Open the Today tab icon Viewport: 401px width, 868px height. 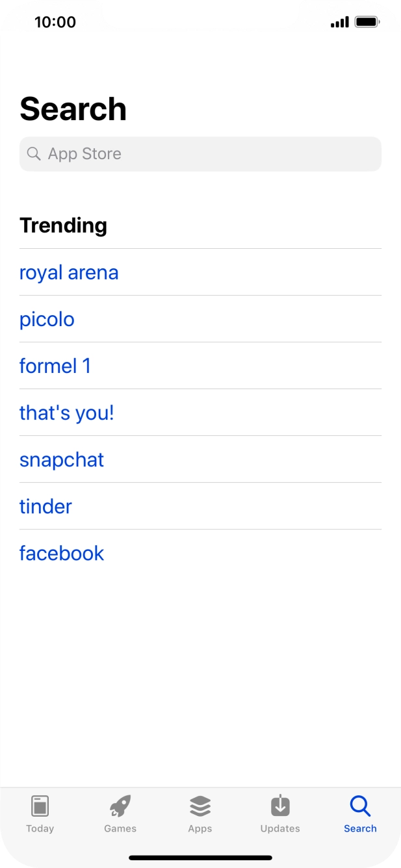[40, 807]
